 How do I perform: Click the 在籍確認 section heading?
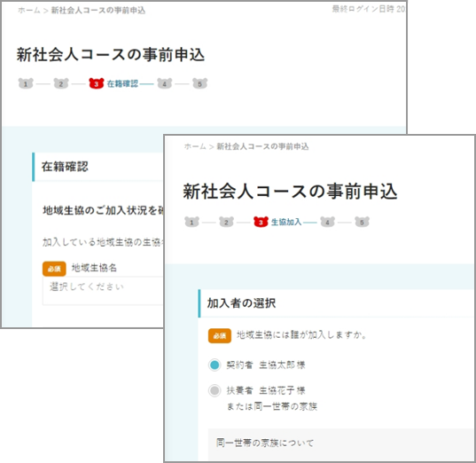(65, 167)
